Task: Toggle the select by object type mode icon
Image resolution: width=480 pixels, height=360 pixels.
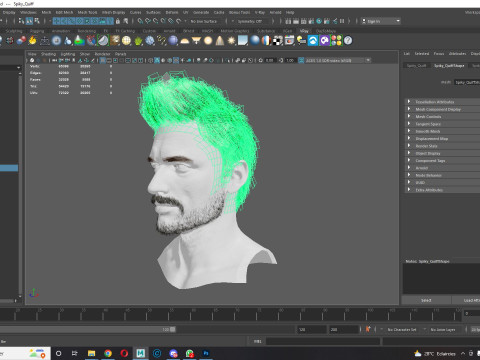Action: click(29, 21)
